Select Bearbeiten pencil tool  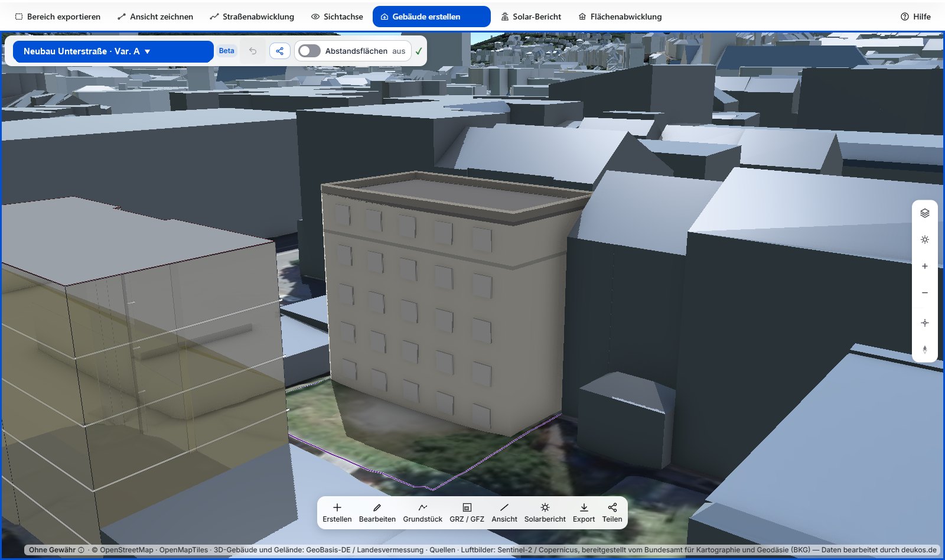coord(377,513)
